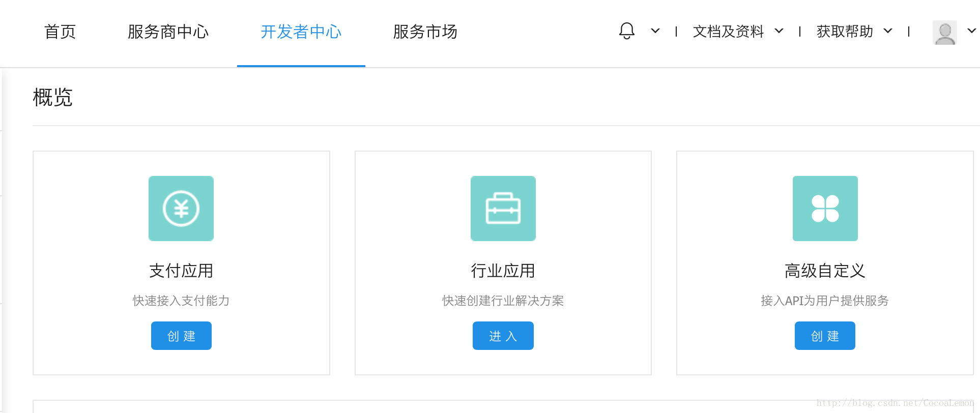Click the 概览 page heading
Screen dimensions: 980x413
pyautogui.click(x=53, y=97)
